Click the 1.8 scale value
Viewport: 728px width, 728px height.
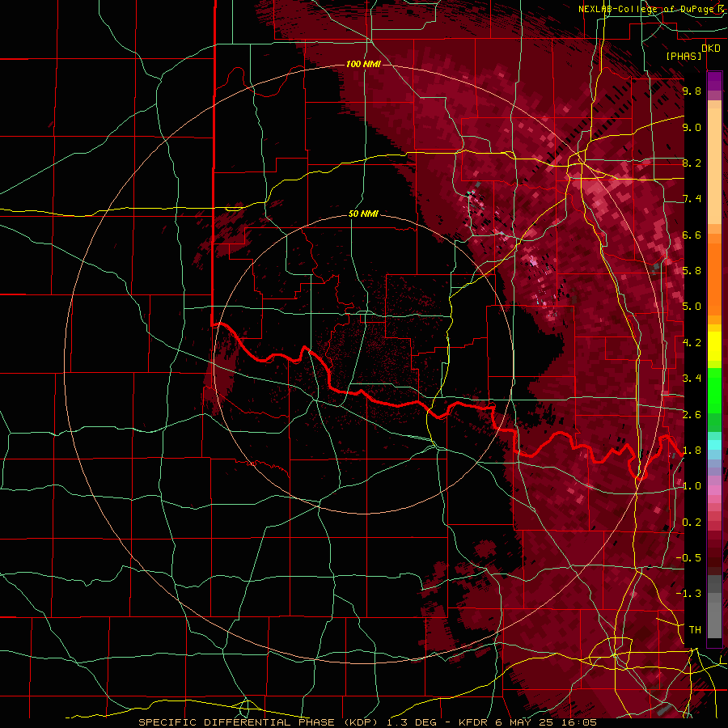tap(692, 451)
